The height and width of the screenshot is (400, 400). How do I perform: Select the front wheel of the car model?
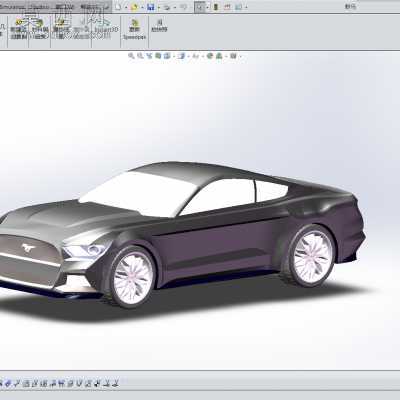[133, 277]
